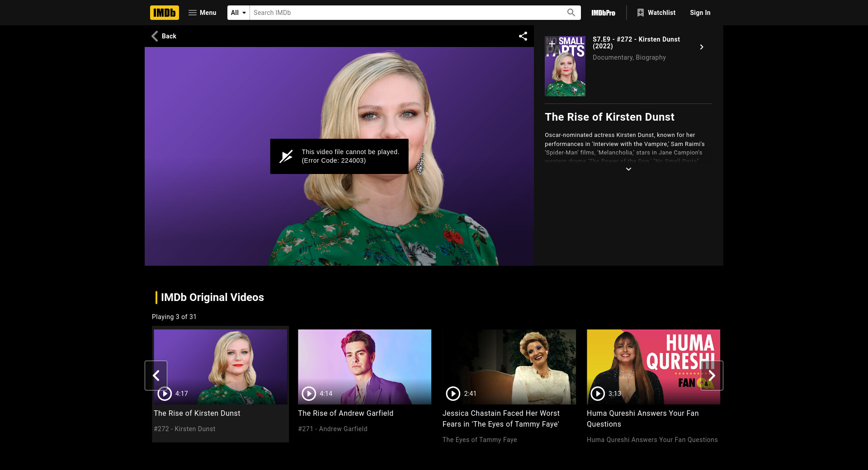Screen dimensions: 868x470
Task: Click the video unavailable error icon
Action: pyautogui.click(x=286, y=156)
